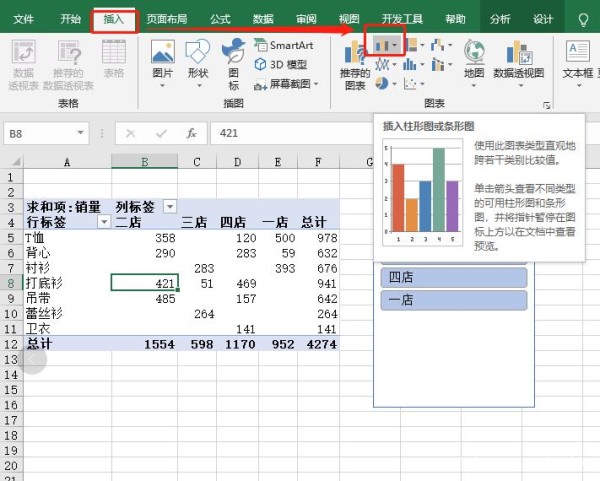Click the formula bar enter checkmark icon
This screenshot has width=600, height=481.
coord(161,133)
